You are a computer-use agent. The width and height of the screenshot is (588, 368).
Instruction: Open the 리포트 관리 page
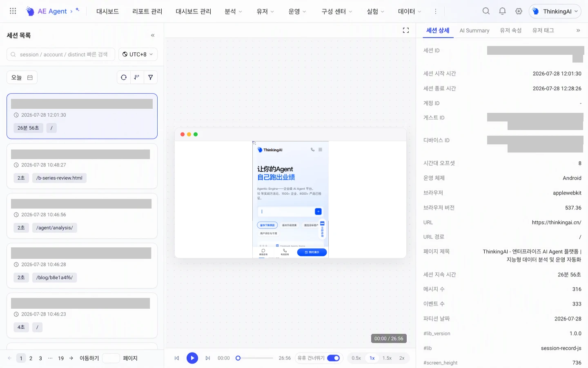(147, 11)
